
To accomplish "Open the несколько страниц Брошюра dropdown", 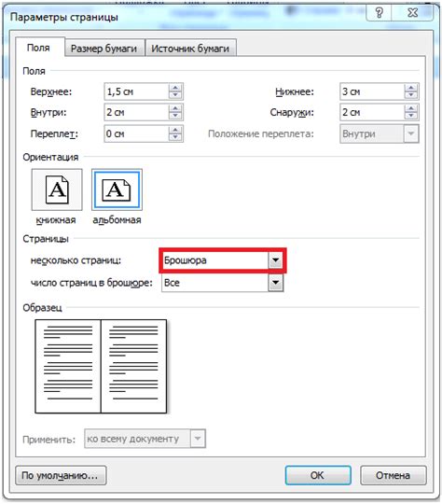I will [276, 260].
